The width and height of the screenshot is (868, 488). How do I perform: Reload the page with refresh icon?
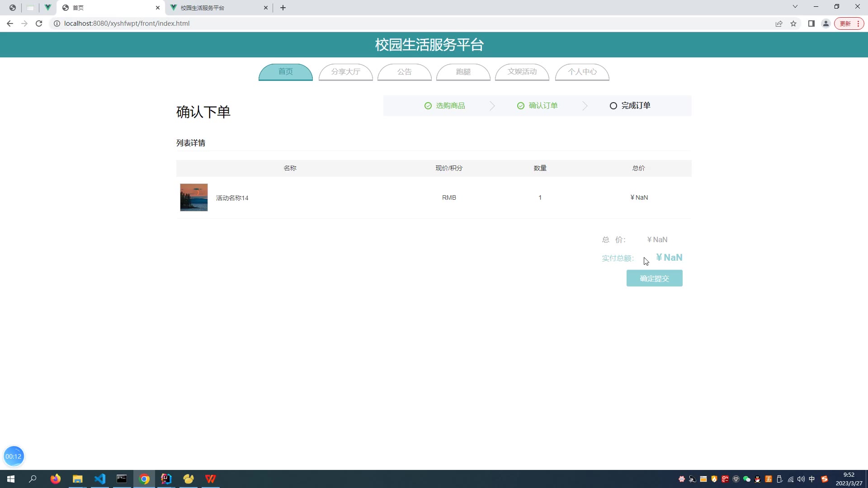(x=39, y=23)
